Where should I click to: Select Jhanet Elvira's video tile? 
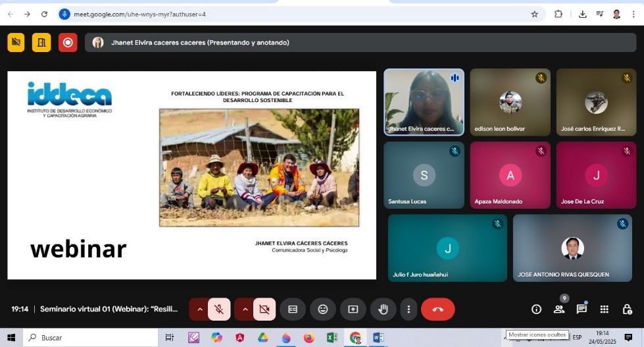(424, 102)
